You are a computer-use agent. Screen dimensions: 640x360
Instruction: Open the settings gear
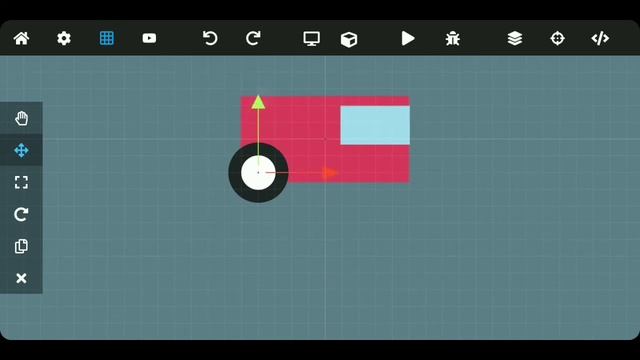click(64, 38)
